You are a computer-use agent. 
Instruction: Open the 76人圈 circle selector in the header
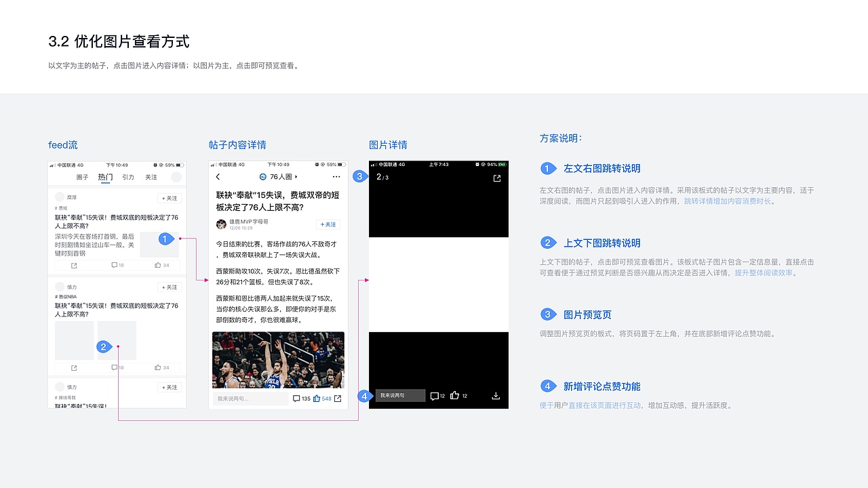coord(279,176)
